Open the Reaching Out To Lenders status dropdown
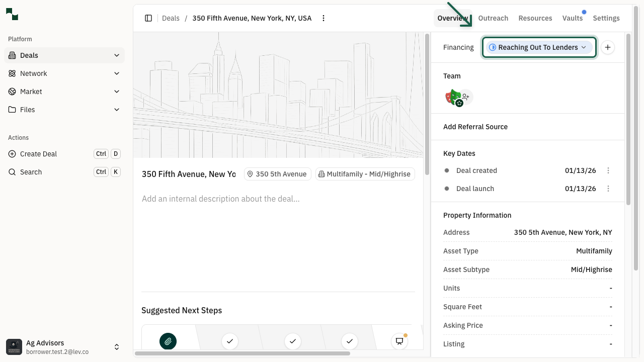 click(x=539, y=47)
